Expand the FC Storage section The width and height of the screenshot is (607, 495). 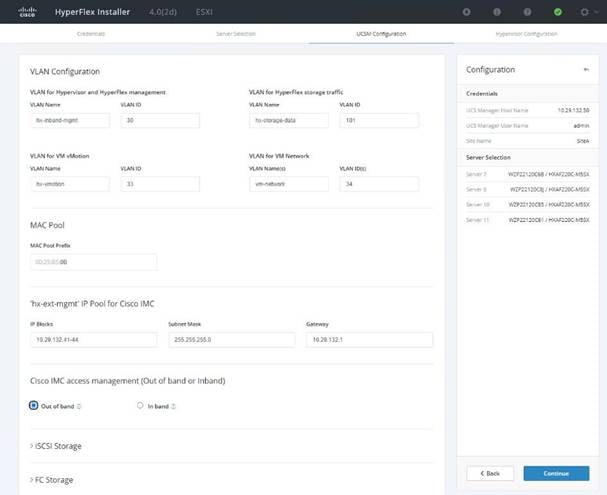(x=51, y=480)
